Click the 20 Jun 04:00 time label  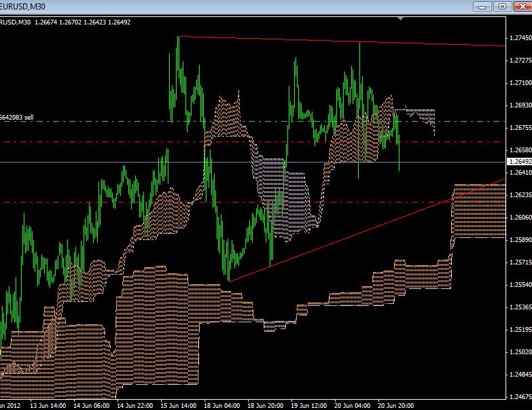click(352, 406)
